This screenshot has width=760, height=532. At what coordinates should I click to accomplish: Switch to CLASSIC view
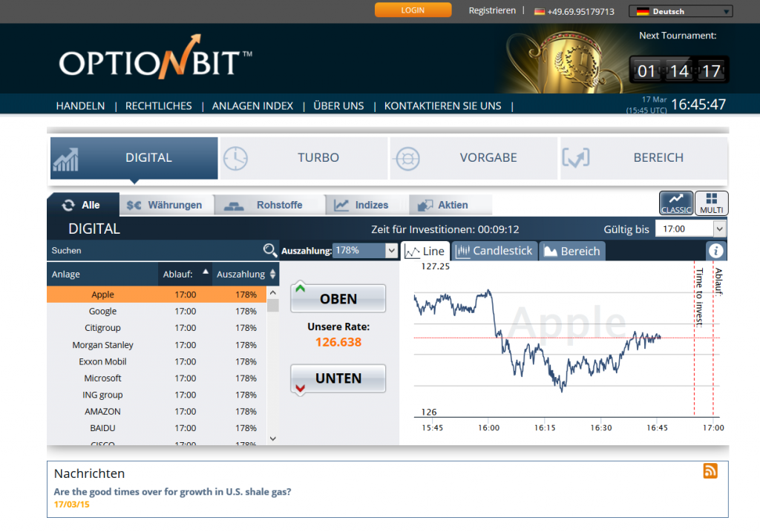676,203
